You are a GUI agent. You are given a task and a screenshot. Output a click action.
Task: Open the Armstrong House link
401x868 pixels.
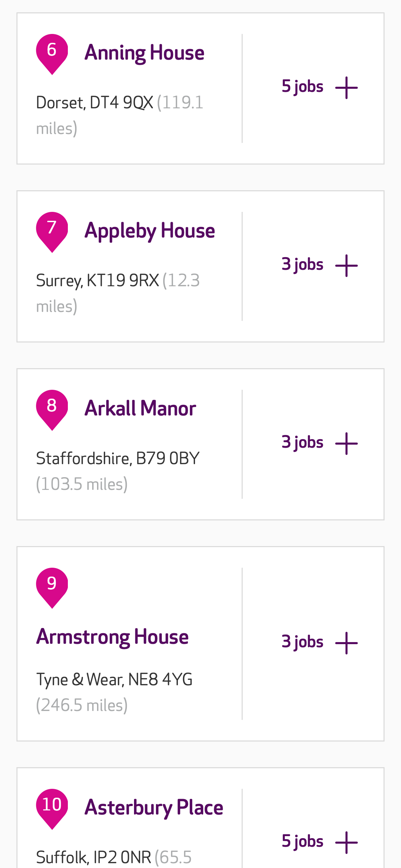click(112, 637)
